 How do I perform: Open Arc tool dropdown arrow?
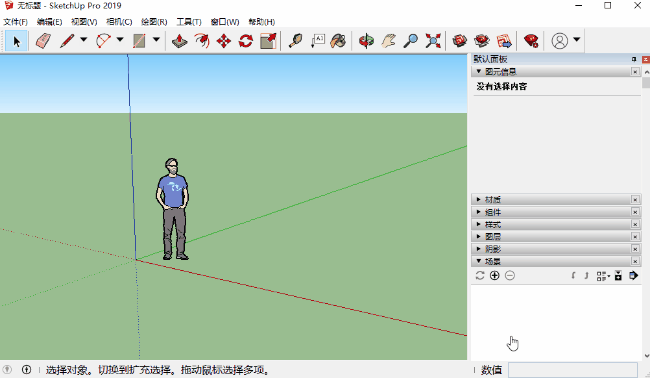click(x=120, y=40)
